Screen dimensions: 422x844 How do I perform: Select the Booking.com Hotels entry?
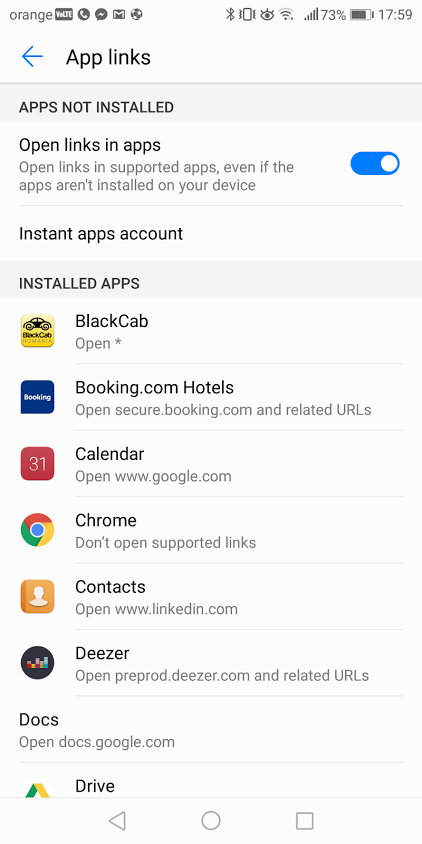point(211,397)
